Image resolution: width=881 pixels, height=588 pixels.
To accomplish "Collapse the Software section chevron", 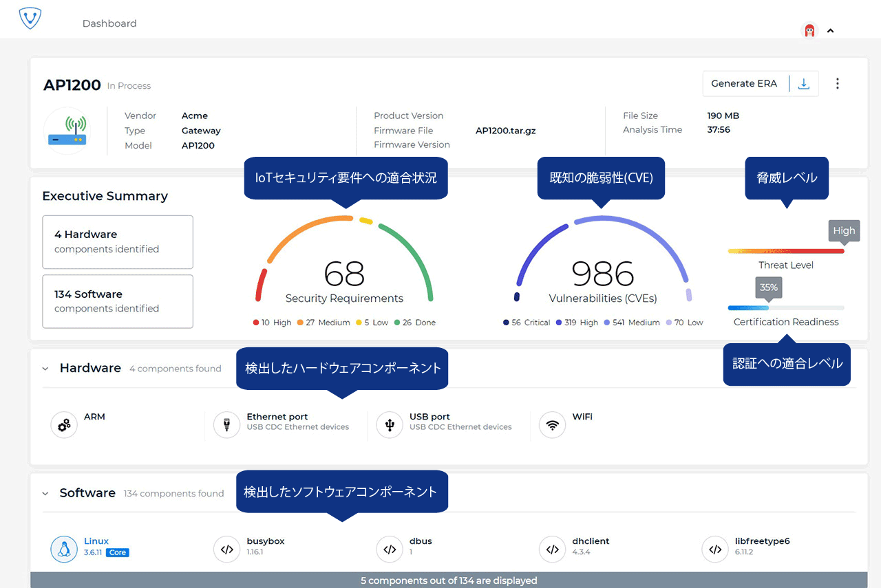I will point(45,493).
